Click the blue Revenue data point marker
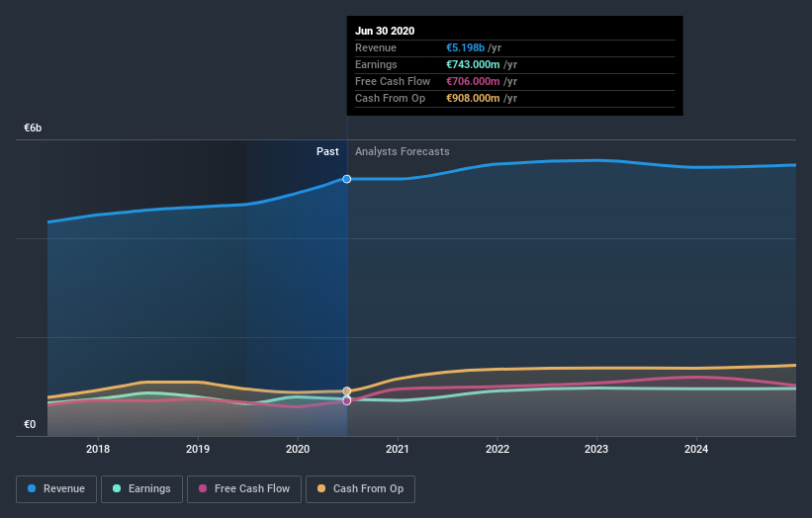The width and height of the screenshot is (812, 518). pyautogui.click(x=347, y=179)
